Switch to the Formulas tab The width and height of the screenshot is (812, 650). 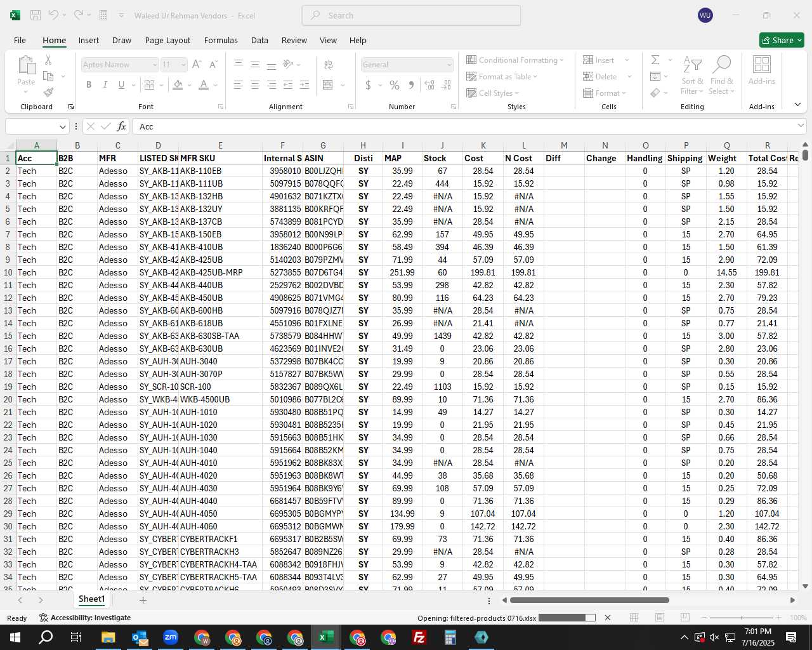(221, 40)
